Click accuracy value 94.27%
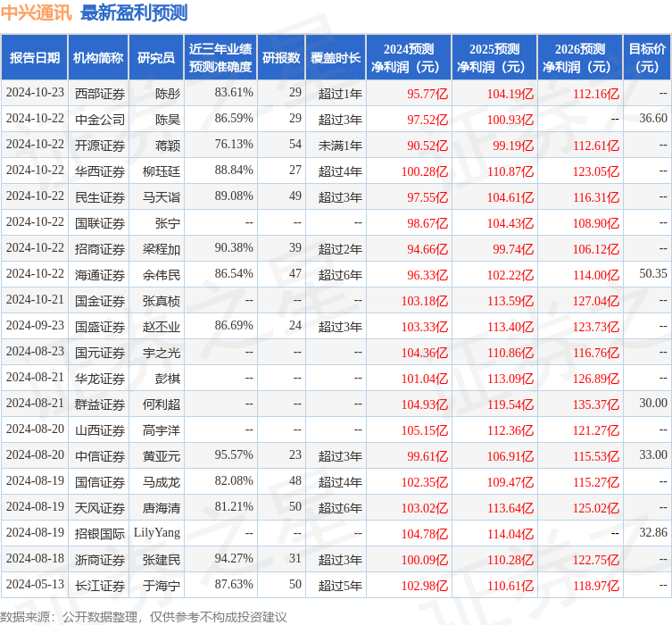672x625 pixels. [x=234, y=559]
